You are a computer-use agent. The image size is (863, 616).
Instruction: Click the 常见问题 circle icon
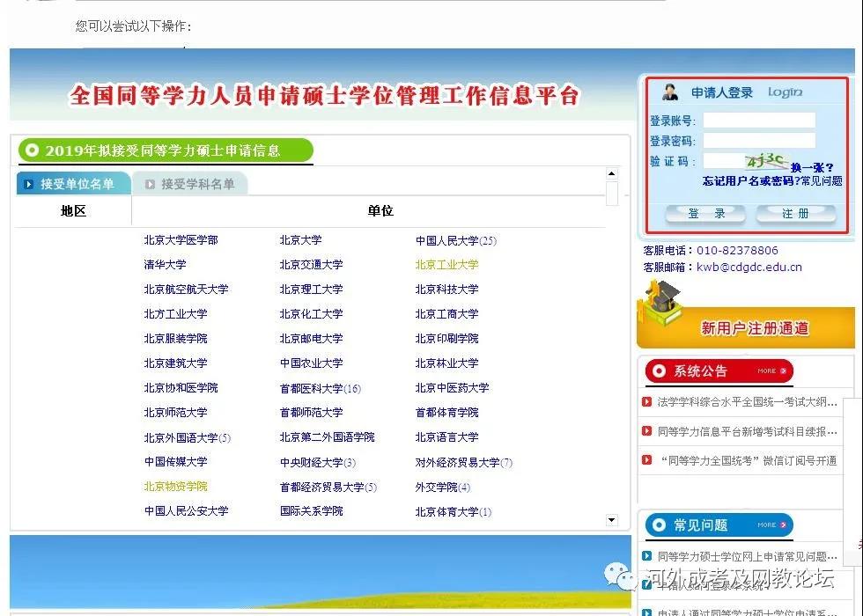click(659, 524)
